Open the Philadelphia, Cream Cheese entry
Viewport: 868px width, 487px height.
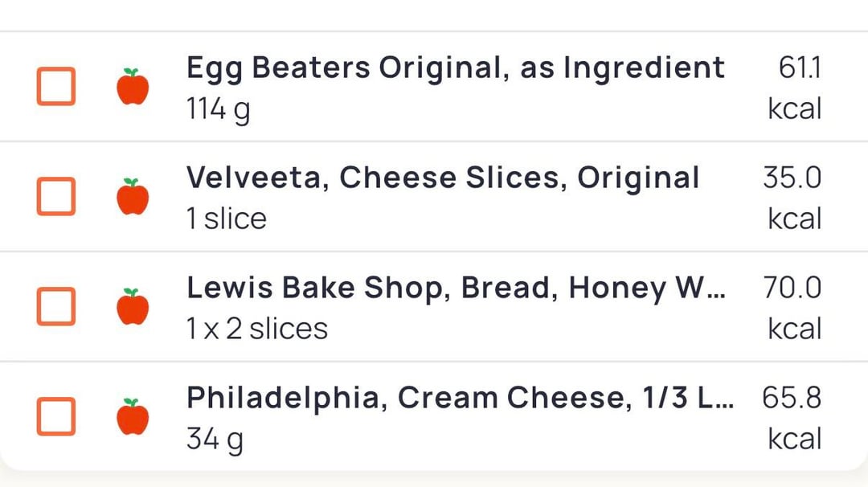459,398
